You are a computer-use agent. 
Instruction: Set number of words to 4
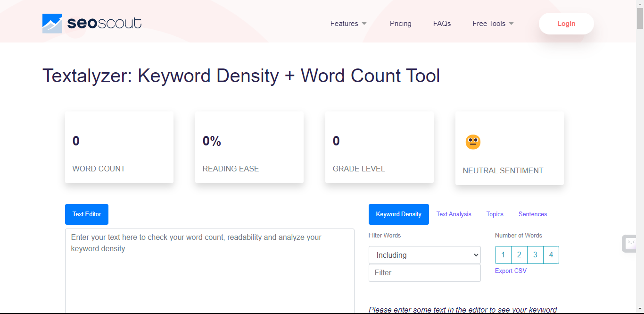pyautogui.click(x=551, y=255)
